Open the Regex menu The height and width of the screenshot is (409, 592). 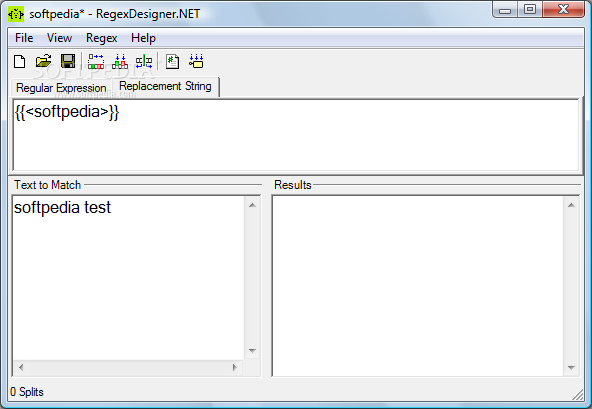click(x=102, y=38)
